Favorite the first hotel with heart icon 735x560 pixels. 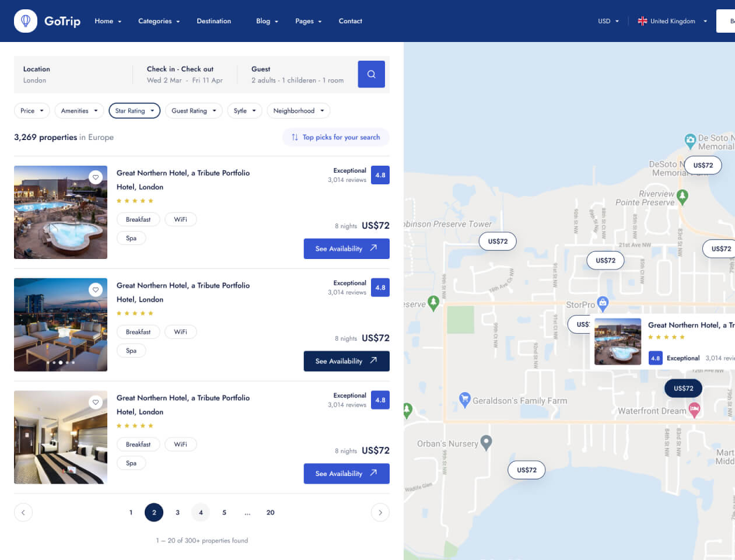click(x=96, y=177)
